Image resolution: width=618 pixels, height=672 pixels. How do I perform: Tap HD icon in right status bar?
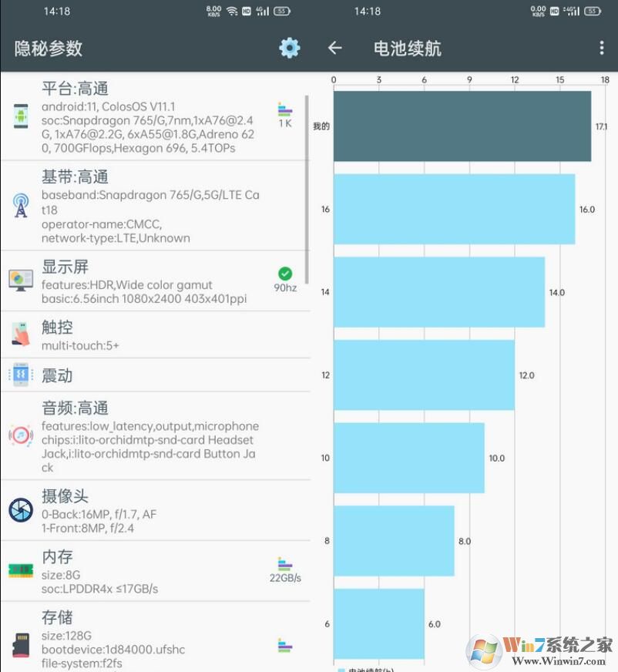pyautogui.click(x=555, y=12)
